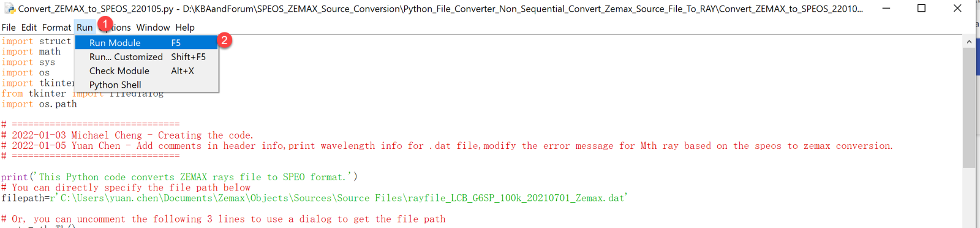Screen dimensions: 980x228
Task: Place cursor in filepath assignment line
Action: point(314,198)
